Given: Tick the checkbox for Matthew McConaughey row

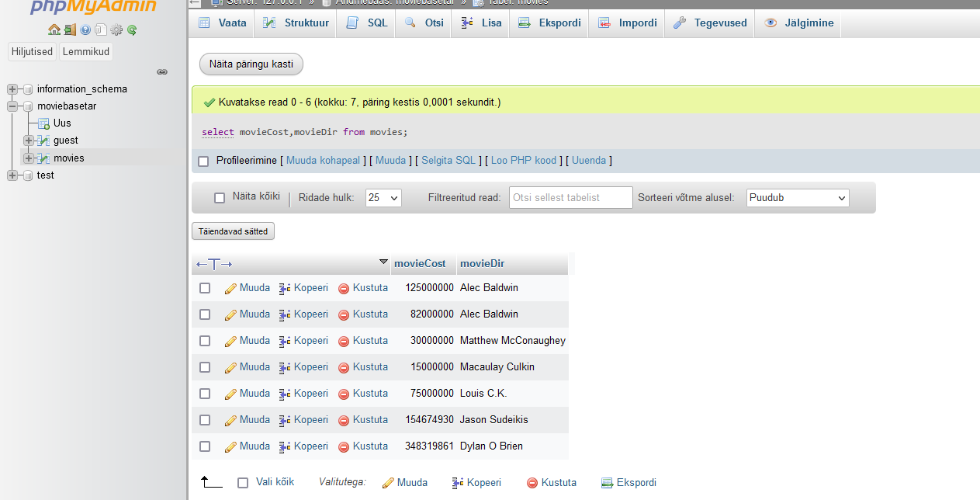Looking at the screenshot, I should 205,341.
